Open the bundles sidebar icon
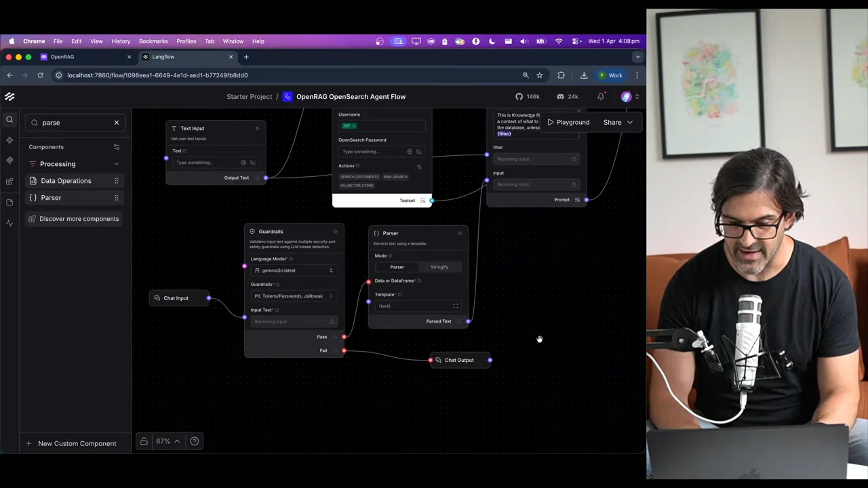Viewport: 868px width, 488px height. 9,182
